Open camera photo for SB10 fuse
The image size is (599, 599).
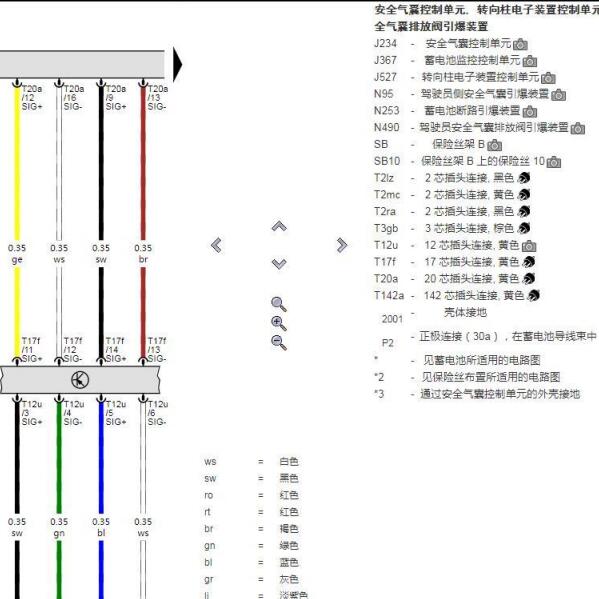click(554, 162)
